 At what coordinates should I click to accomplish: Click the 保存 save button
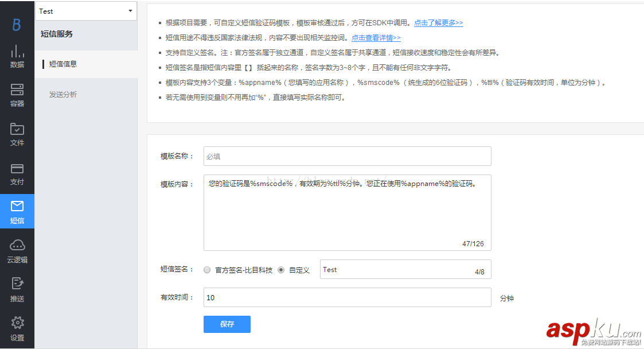tap(227, 324)
